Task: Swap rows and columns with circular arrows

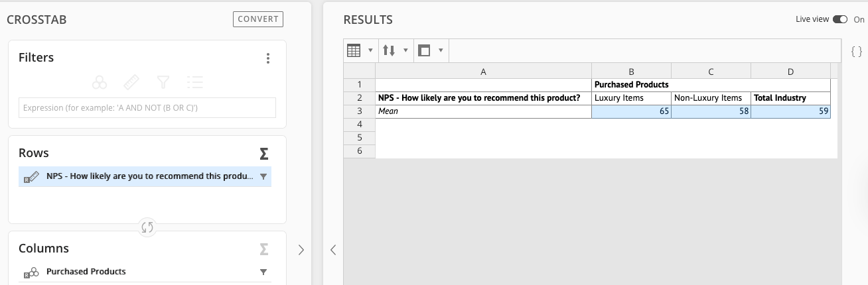Action: (147, 228)
